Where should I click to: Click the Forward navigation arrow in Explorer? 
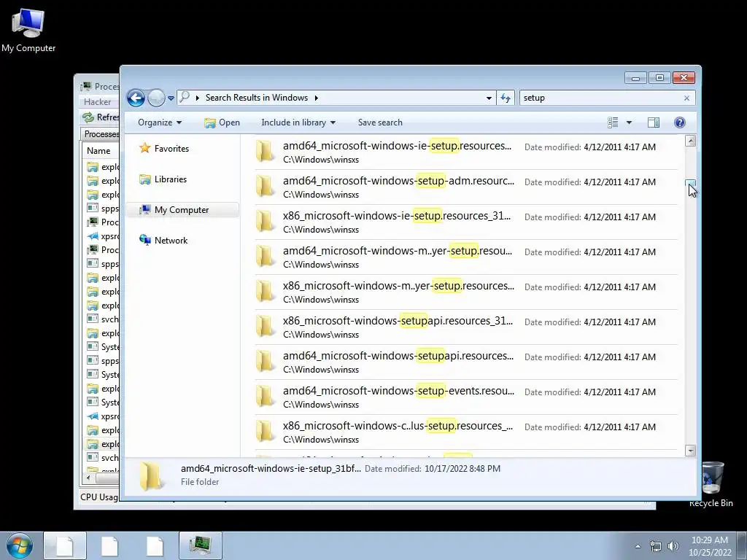156,98
